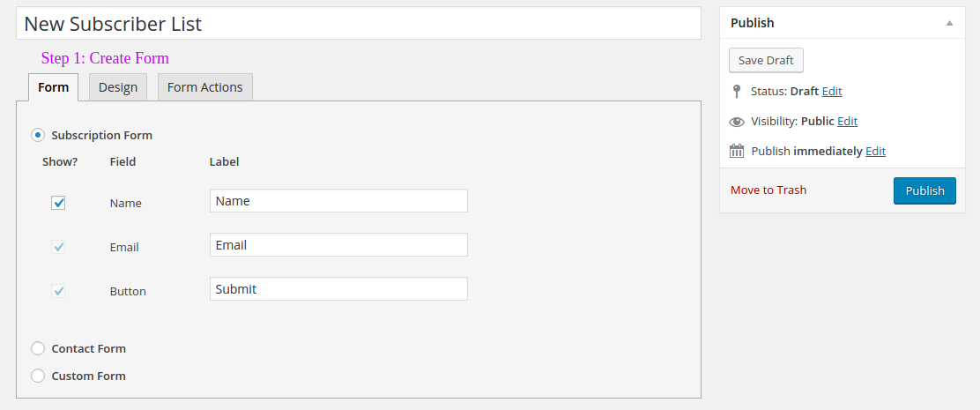980x410 pixels.
Task: Click the blue Publish button
Action: click(925, 190)
